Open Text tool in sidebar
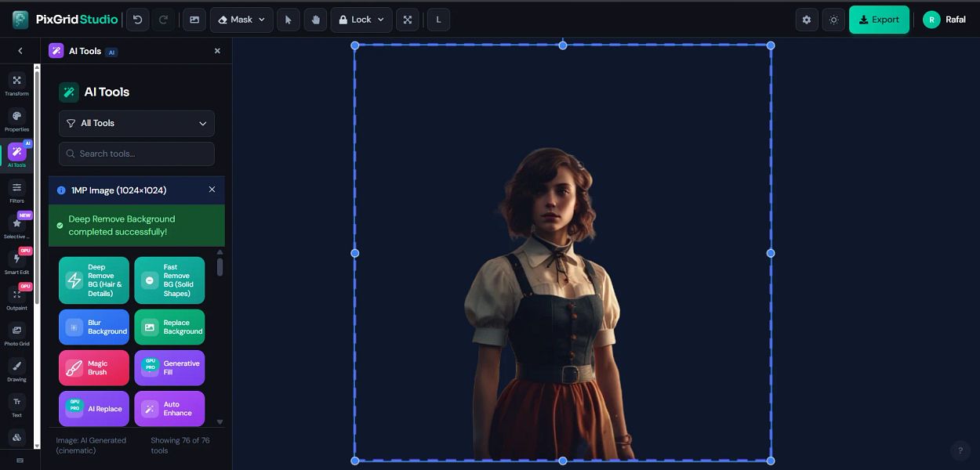This screenshot has height=470, width=980. coord(16,406)
